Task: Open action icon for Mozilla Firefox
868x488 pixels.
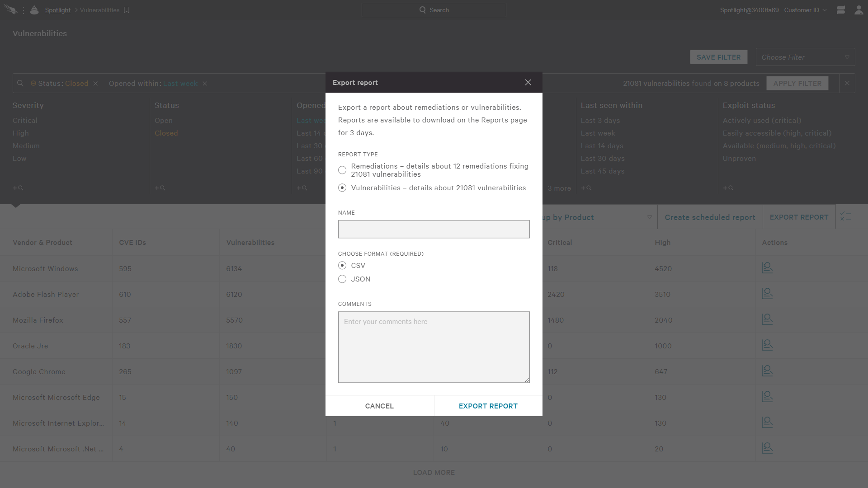Action: click(x=767, y=319)
